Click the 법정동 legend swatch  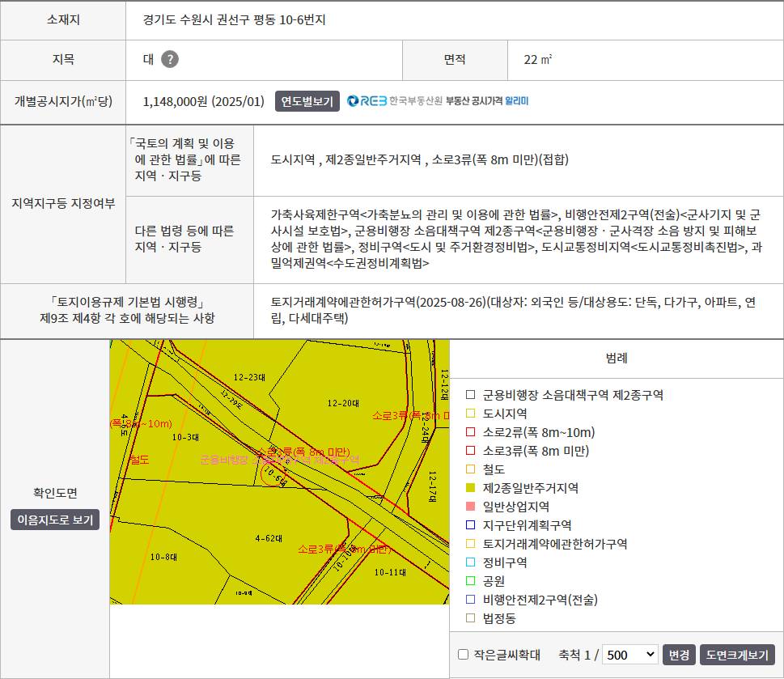pyautogui.click(x=471, y=618)
